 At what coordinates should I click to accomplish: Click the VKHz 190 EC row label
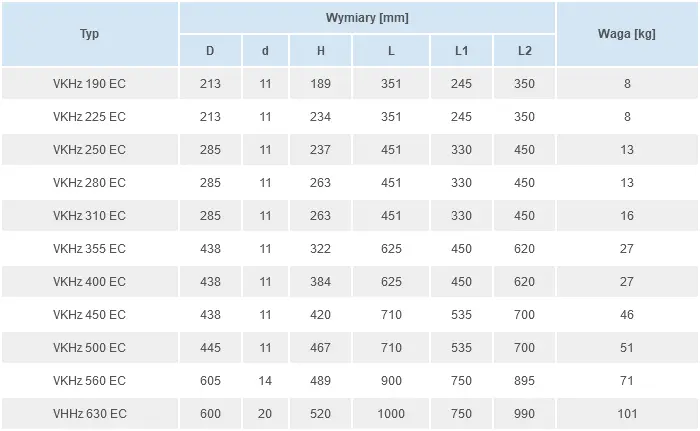coord(89,84)
